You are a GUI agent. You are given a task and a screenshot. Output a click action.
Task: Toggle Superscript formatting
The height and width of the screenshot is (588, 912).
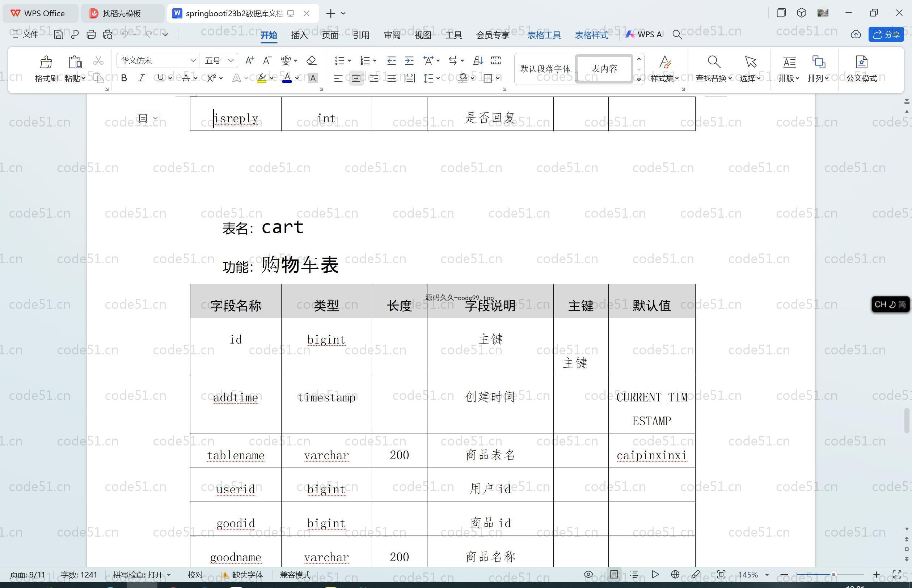[x=211, y=78]
